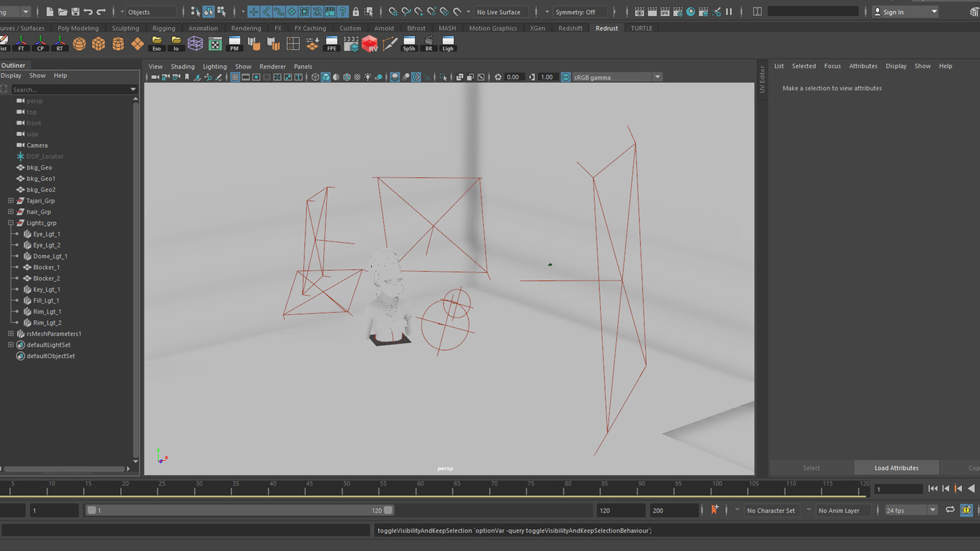Click the polygon sphere shelf icon
The image size is (980, 551).
(x=80, y=43)
